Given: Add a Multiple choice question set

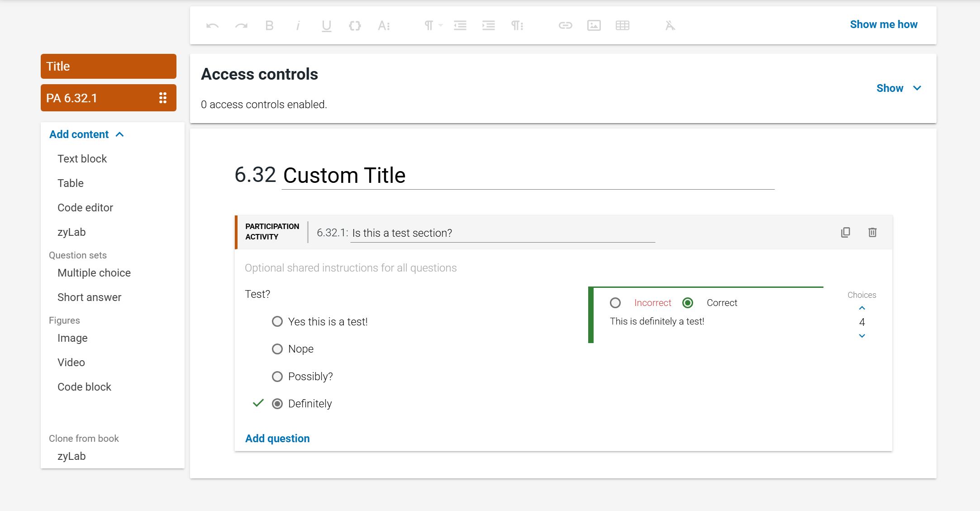Looking at the screenshot, I should point(94,273).
